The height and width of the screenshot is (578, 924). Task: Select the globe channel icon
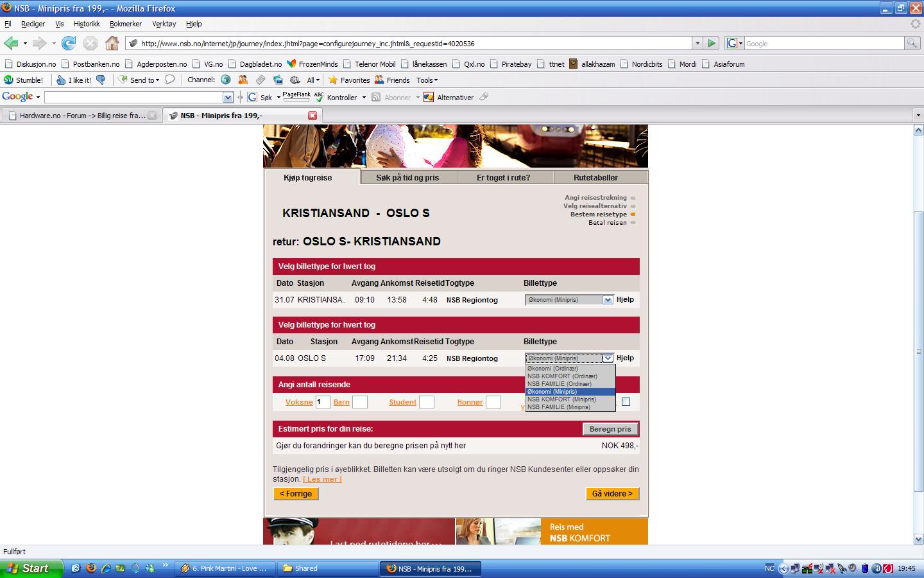coord(226,80)
